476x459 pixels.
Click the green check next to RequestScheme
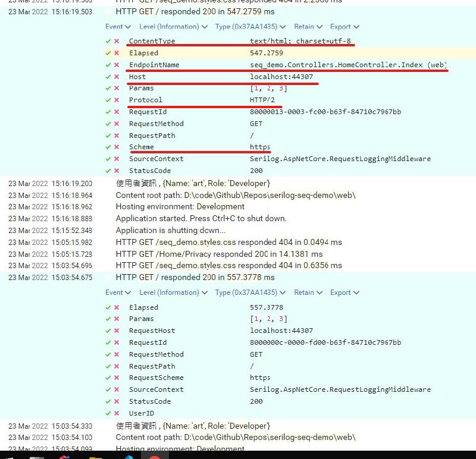pos(108,378)
